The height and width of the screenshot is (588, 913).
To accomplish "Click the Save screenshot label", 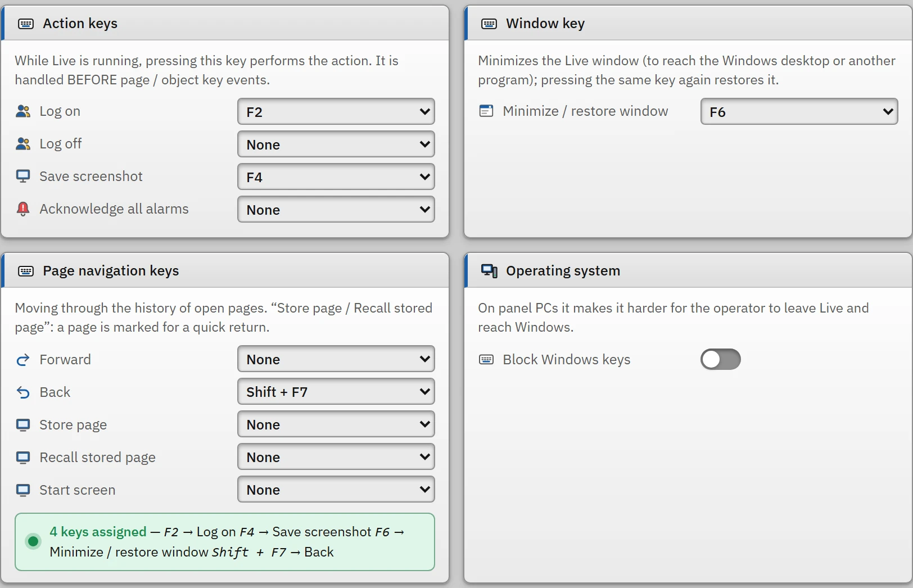I will tap(91, 177).
